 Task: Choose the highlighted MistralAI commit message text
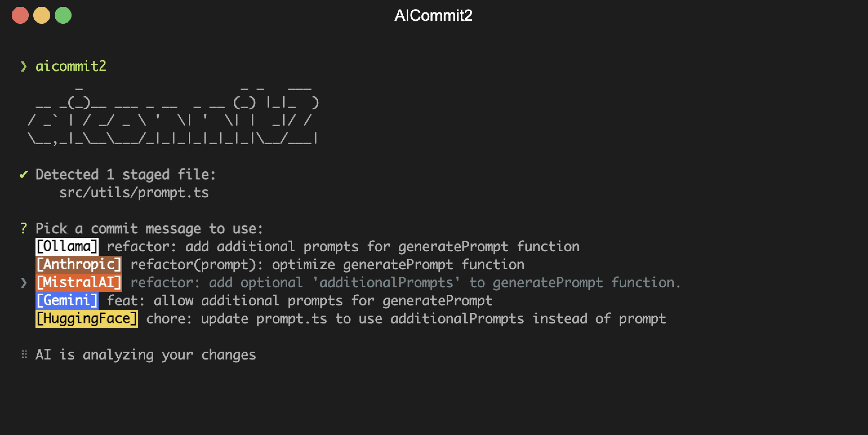tap(405, 283)
